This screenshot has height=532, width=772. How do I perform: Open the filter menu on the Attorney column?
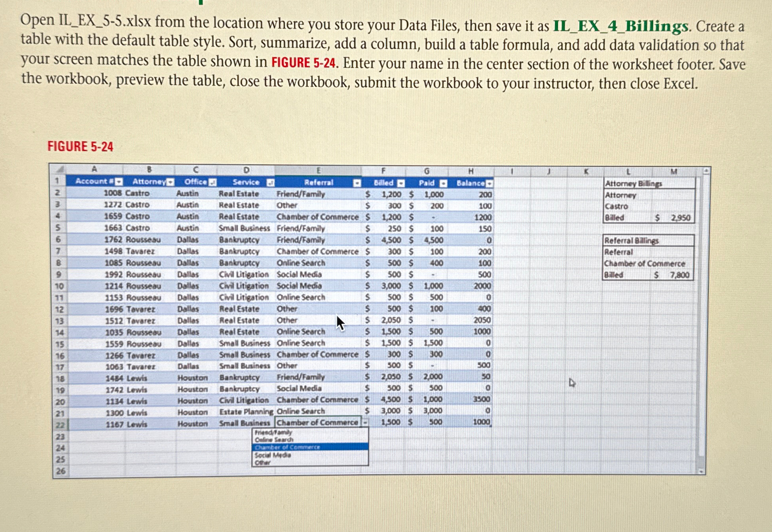171,182
